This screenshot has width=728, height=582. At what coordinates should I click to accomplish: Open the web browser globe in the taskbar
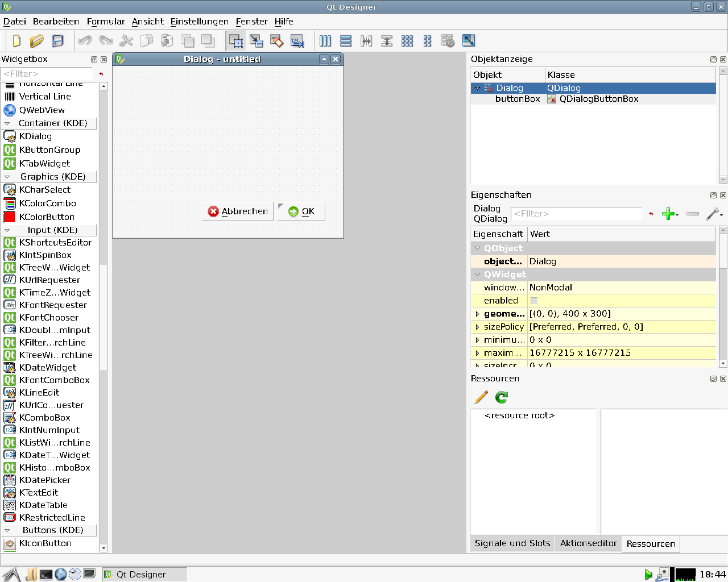tap(61, 574)
